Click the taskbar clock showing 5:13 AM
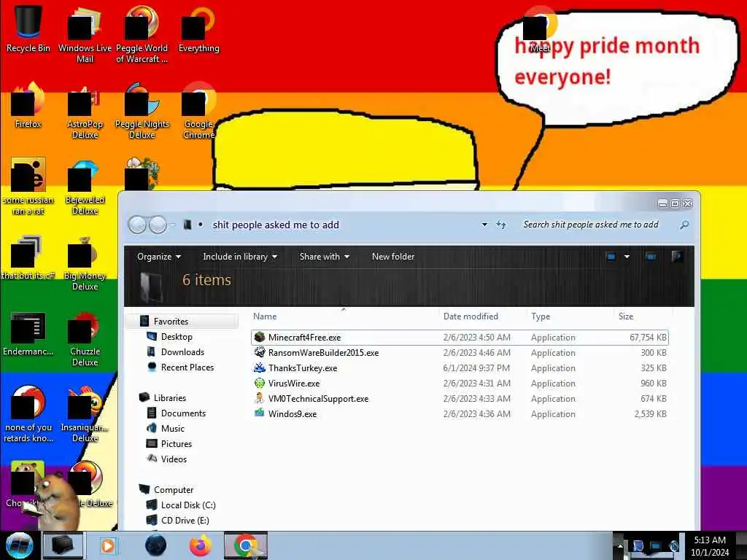Screen dimensions: 747x560 710,545
